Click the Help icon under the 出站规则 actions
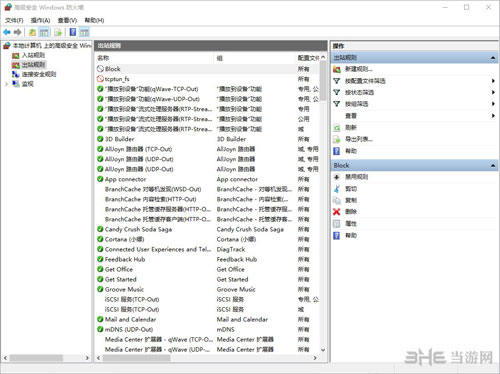This screenshot has height=374, width=500. click(337, 151)
